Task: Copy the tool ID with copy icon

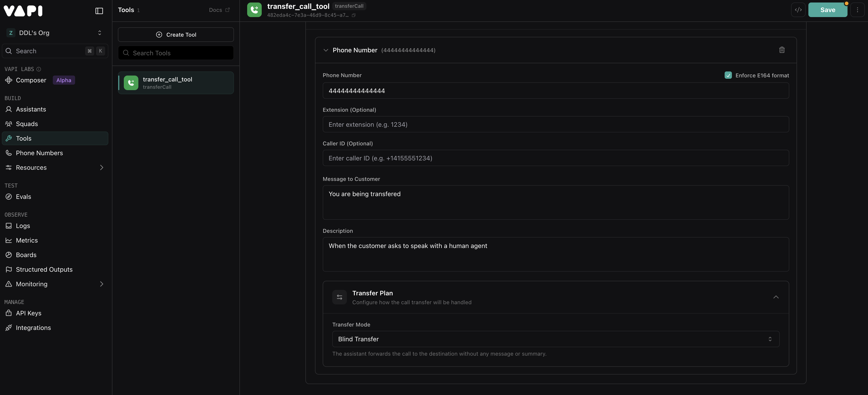Action: coord(353,15)
